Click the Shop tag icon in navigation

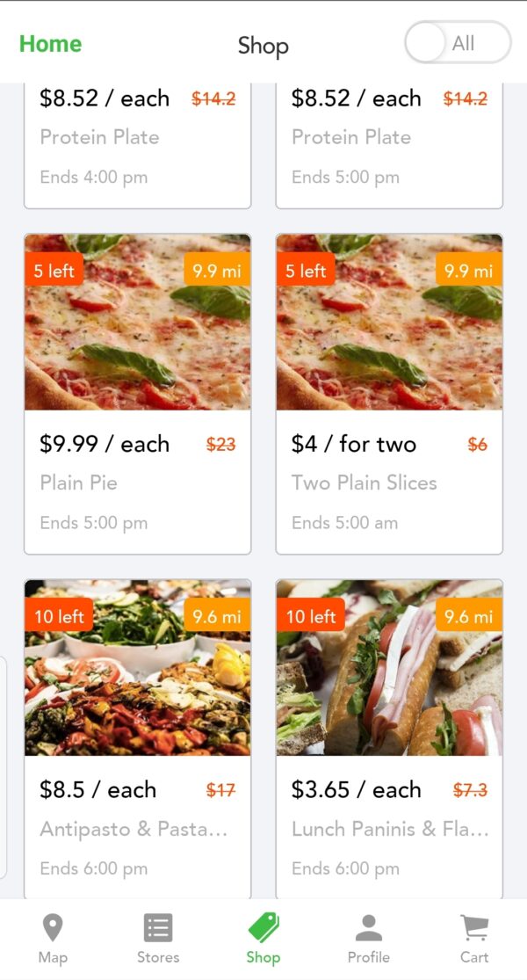[x=263, y=926]
